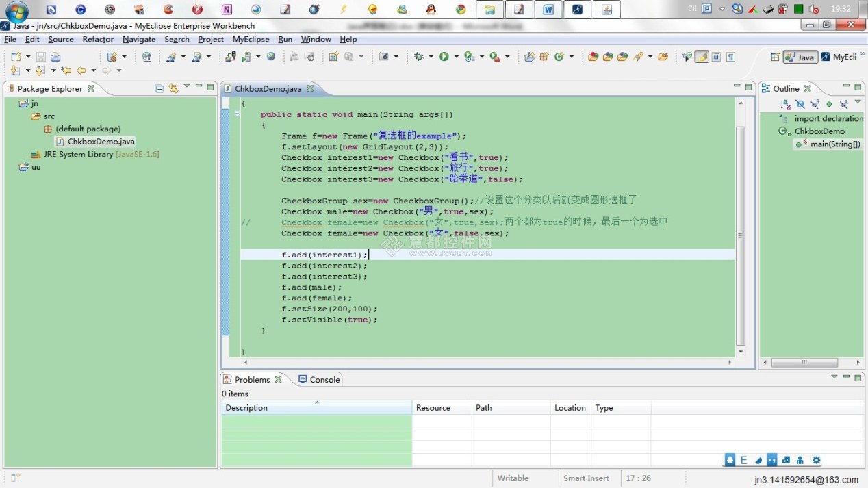Click the green Run button in toolbar
The width and height of the screenshot is (868, 488).
coord(444,57)
